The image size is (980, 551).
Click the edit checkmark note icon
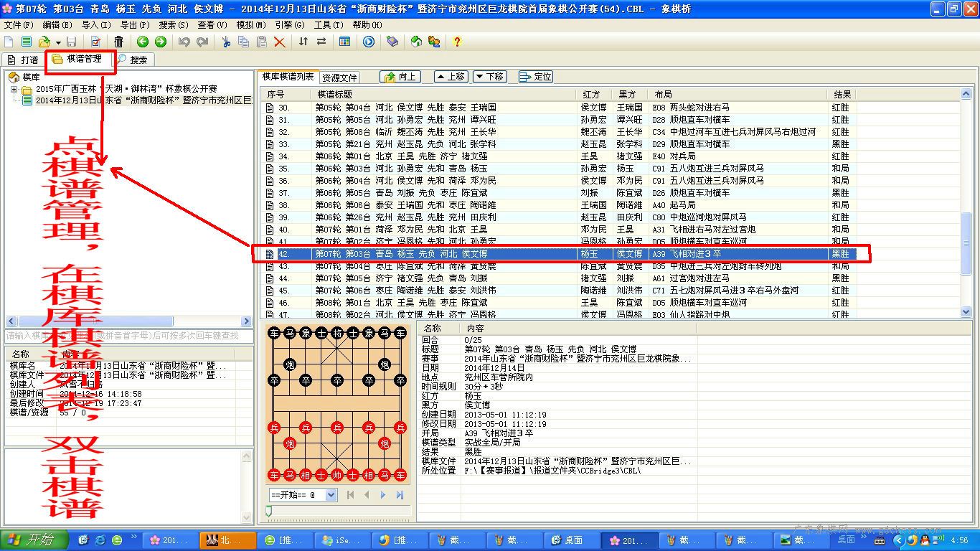(95, 42)
